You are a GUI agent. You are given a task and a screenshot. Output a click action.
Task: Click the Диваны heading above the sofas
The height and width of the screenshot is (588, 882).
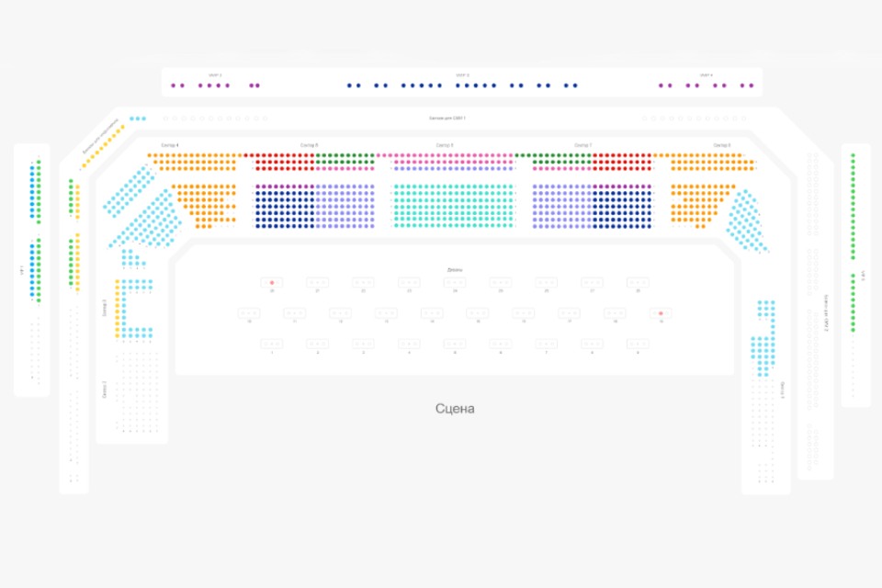click(455, 270)
